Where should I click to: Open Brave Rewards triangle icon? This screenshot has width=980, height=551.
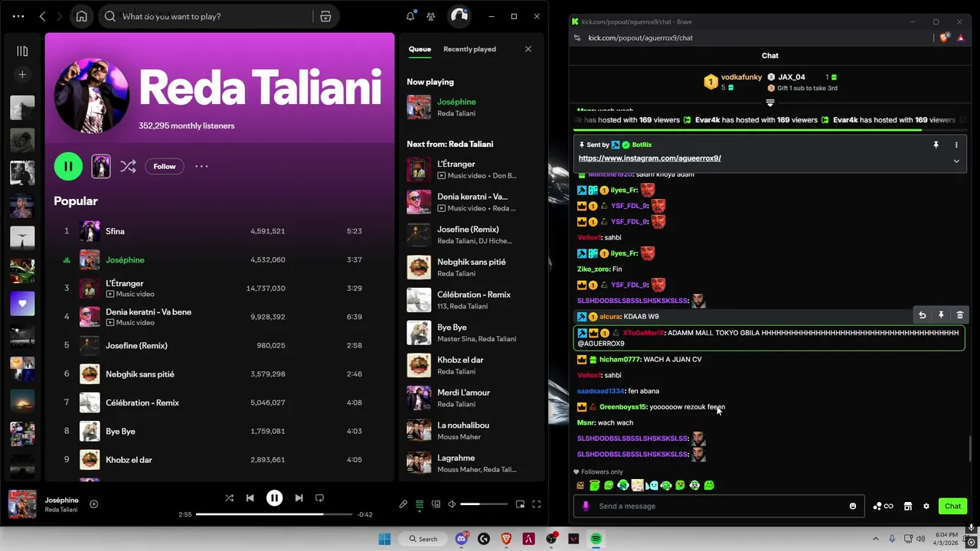(x=962, y=37)
